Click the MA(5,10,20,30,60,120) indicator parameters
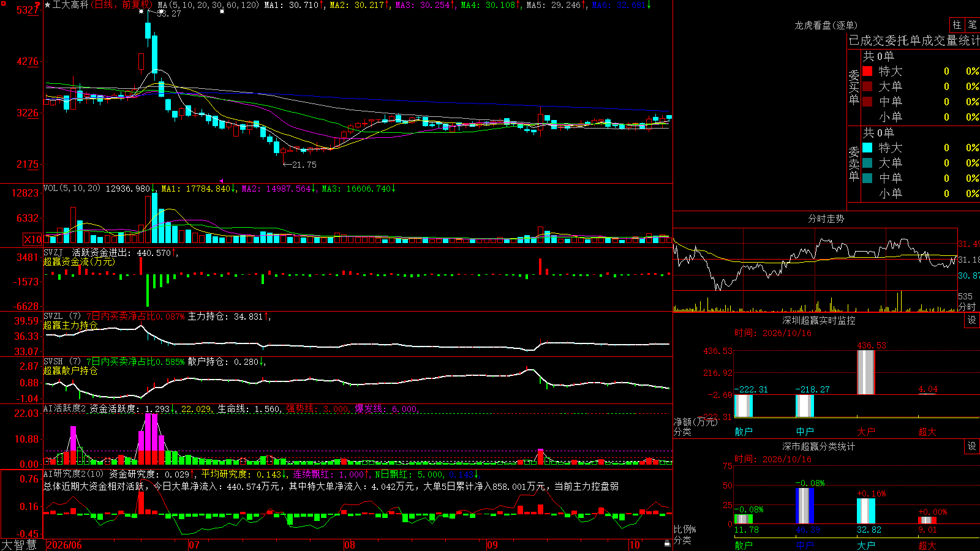Screen dimensions: 980x551 pyautogui.click(x=208, y=5)
